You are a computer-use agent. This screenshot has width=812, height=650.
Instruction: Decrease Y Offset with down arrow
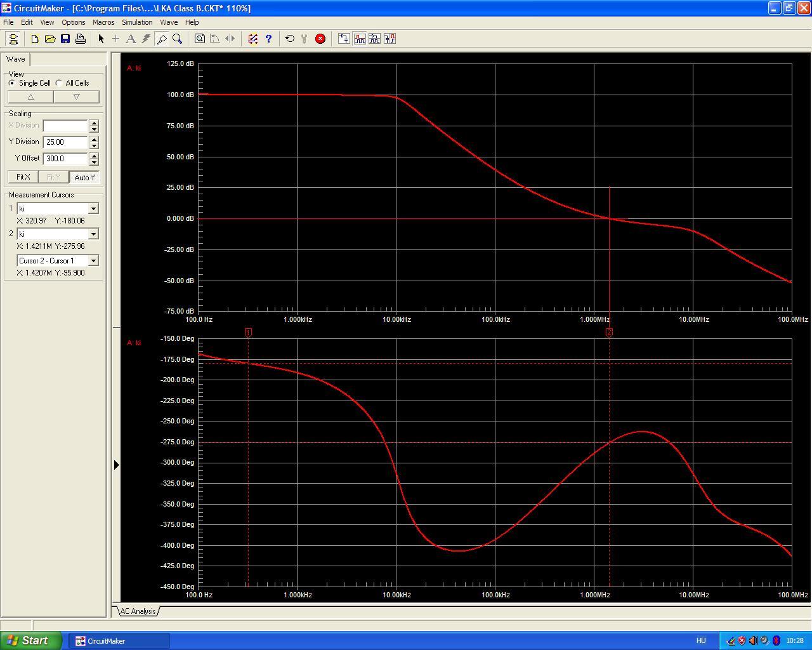[94, 162]
